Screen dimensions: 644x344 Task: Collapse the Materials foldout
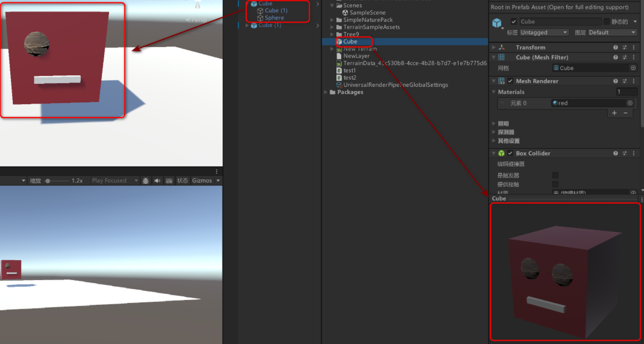click(493, 92)
